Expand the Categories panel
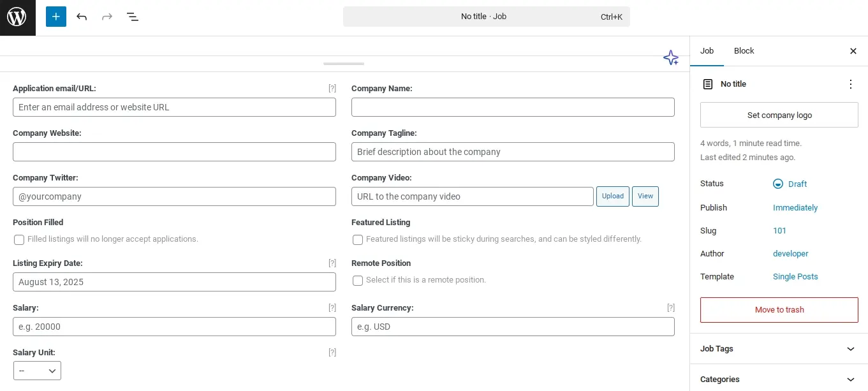Screen dimensions: 868x391 click(x=779, y=379)
